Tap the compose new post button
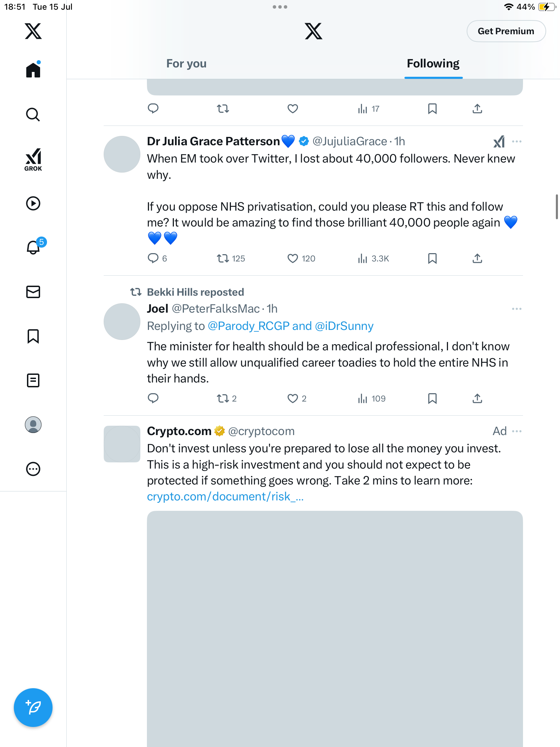This screenshot has width=560, height=747. pos(33,708)
